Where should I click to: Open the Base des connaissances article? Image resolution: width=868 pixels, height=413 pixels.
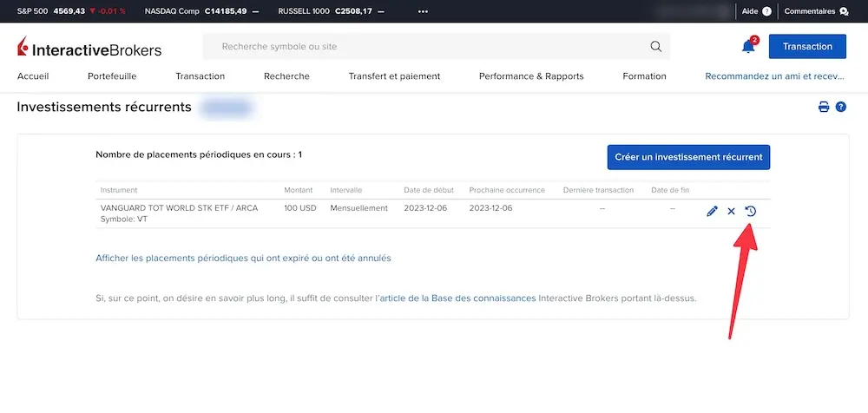point(457,298)
